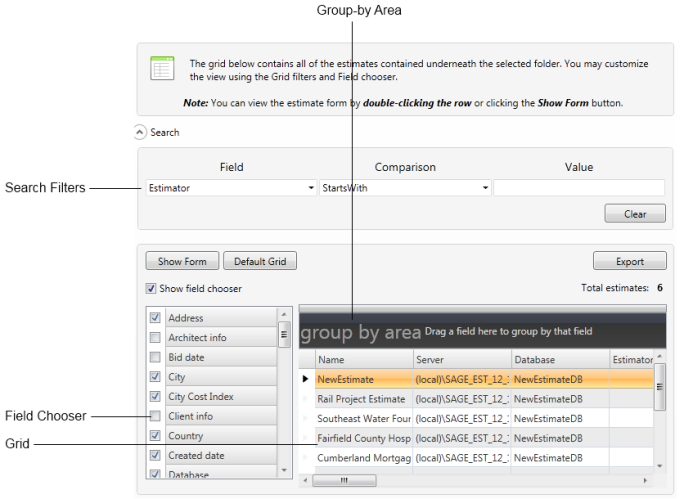Click the grid info icon
This screenshot has width=684, height=499.
click(x=160, y=68)
